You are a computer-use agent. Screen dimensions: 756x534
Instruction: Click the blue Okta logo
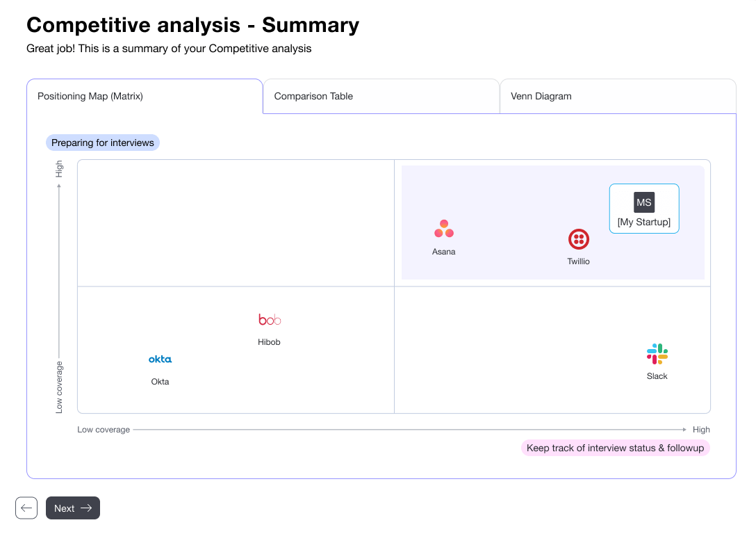(160, 359)
